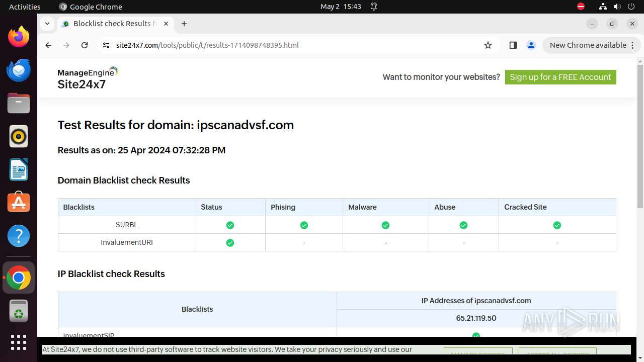Open the Files manager in dock
The height and width of the screenshot is (362, 644).
click(19, 103)
